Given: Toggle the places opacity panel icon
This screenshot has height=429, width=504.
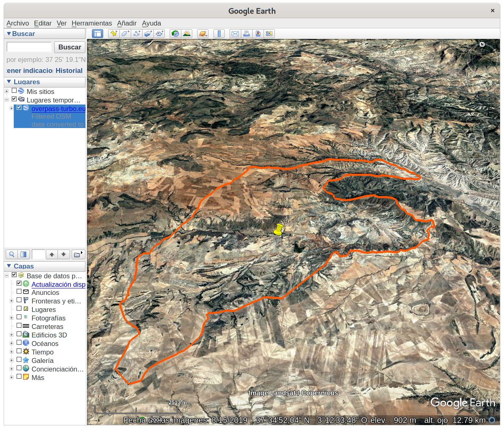Looking at the screenshot, I should (23, 254).
